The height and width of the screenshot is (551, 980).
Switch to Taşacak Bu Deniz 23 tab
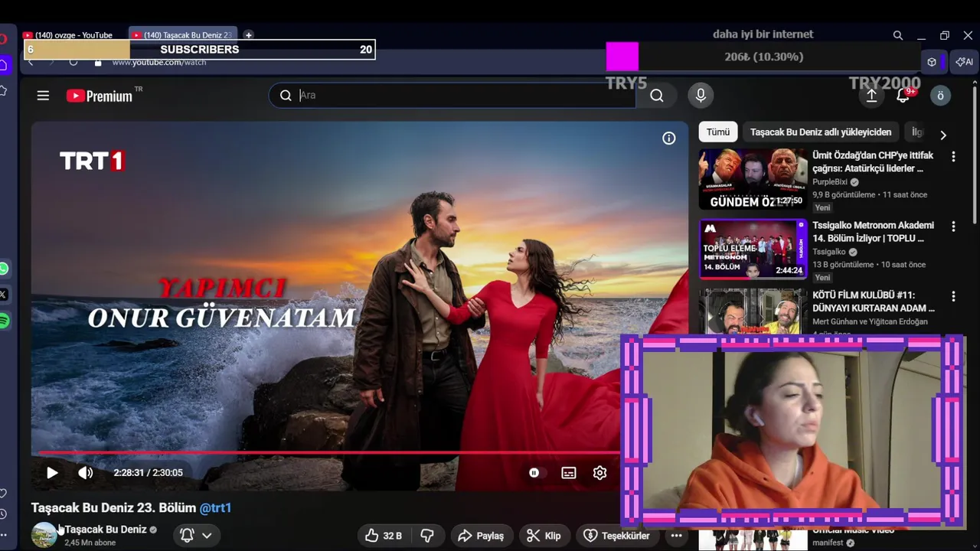tap(183, 35)
